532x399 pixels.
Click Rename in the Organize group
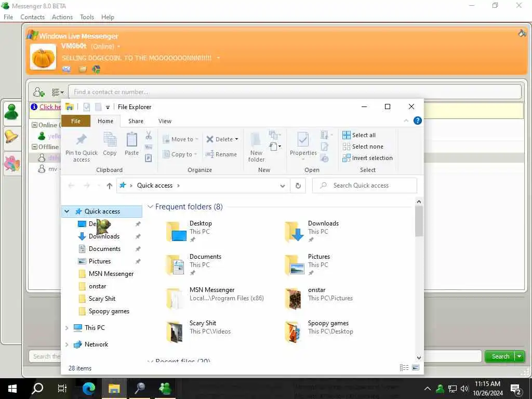[221, 154]
